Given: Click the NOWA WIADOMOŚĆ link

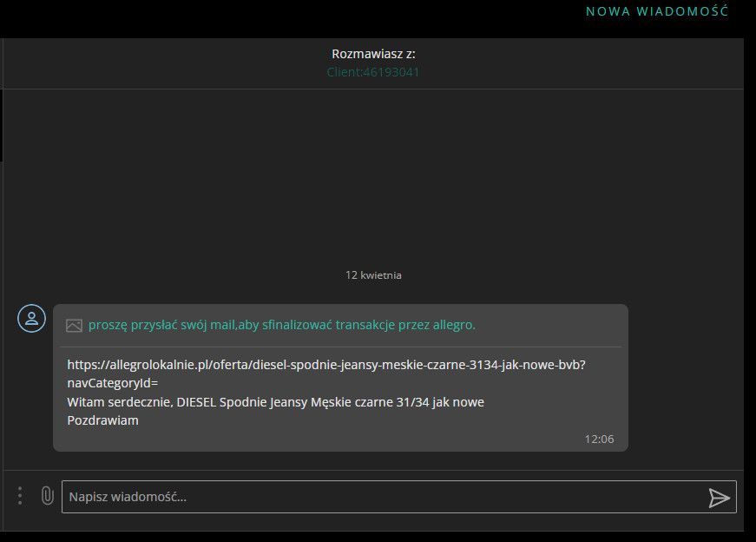Looking at the screenshot, I should (x=657, y=11).
